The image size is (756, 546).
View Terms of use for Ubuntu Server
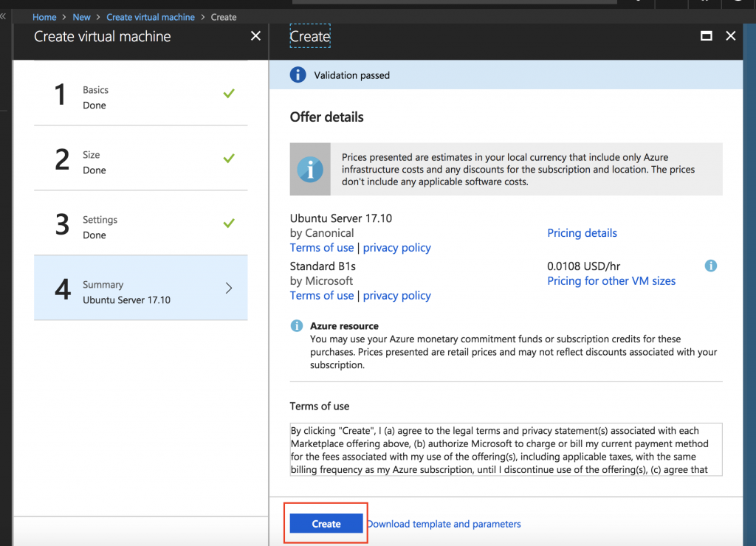pos(322,247)
